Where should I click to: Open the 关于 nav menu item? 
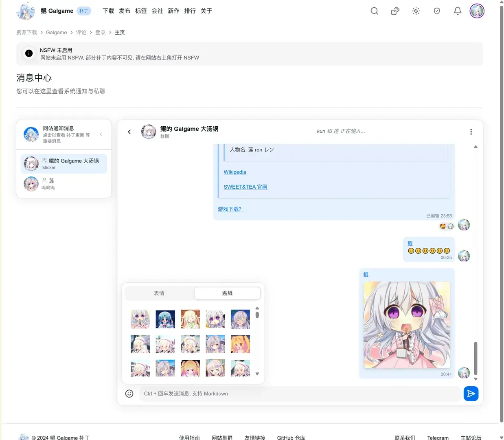point(206,11)
